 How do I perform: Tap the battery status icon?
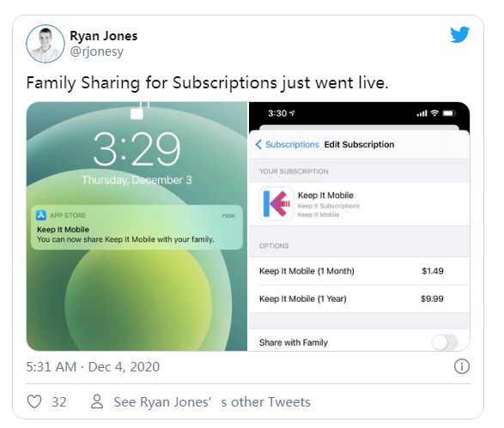click(449, 113)
